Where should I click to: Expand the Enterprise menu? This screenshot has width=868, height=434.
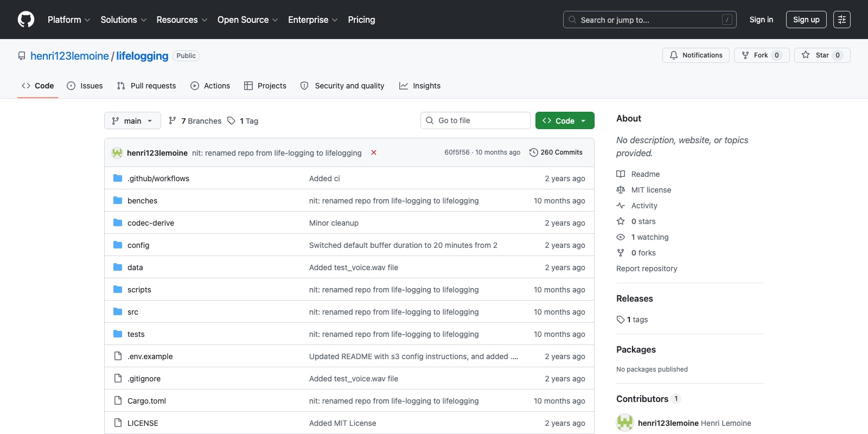click(x=313, y=20)
